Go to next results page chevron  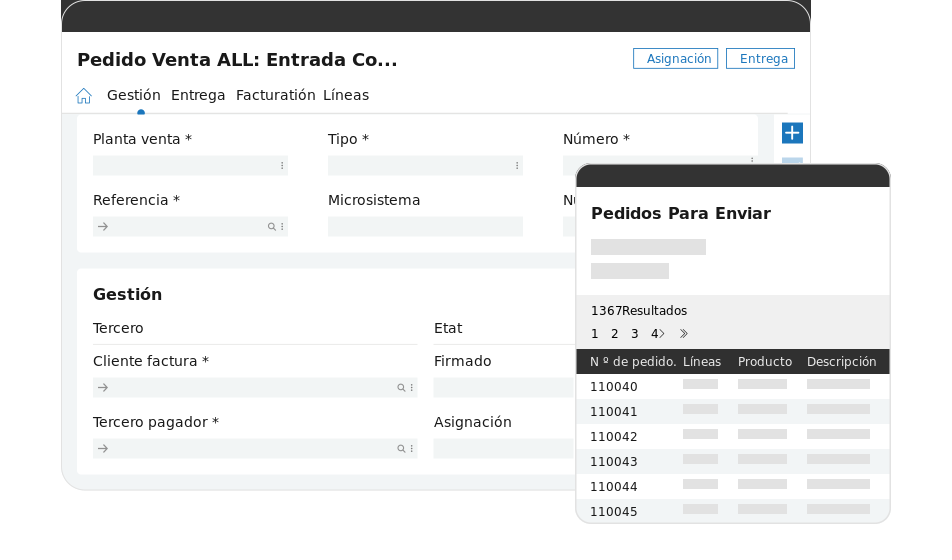point(661,334)
